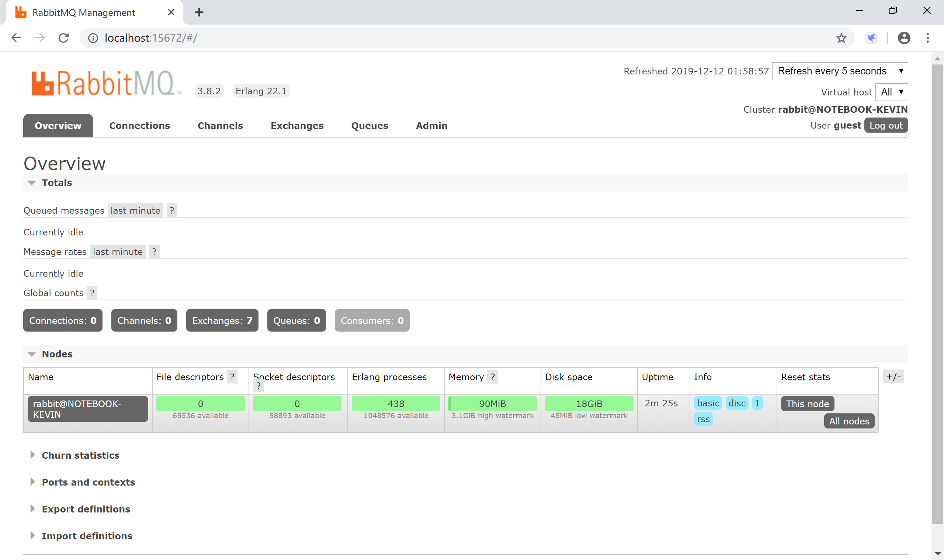Viewport: 944px width, 560px height.
Task: Click the basic info tag
Action: [708, 403]
